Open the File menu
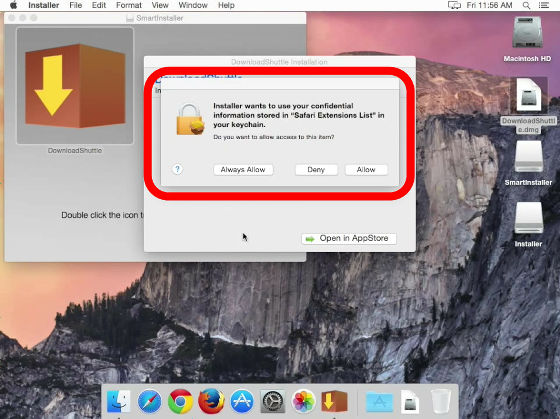This screenshot has height=419, width=560. (75, 5)
